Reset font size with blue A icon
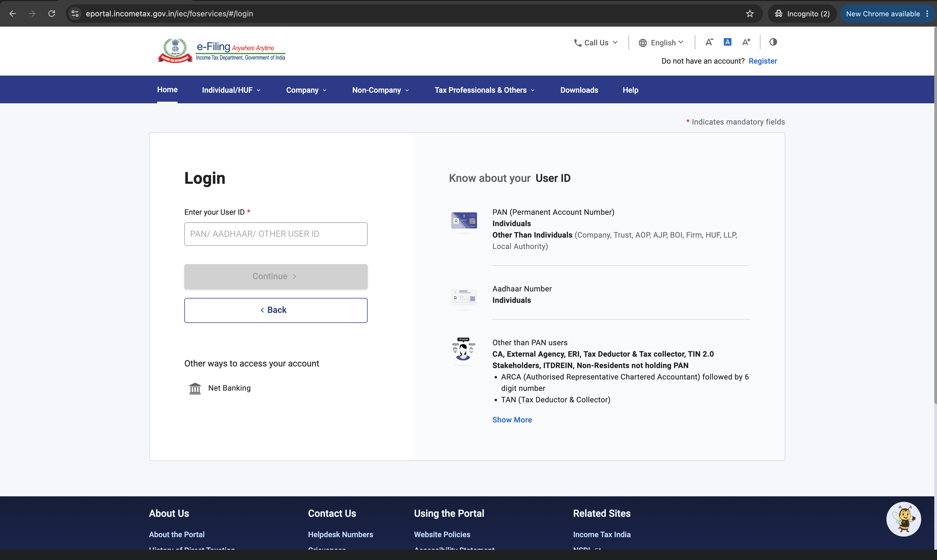Screen dimensions: 937x560 coord(728,42)
